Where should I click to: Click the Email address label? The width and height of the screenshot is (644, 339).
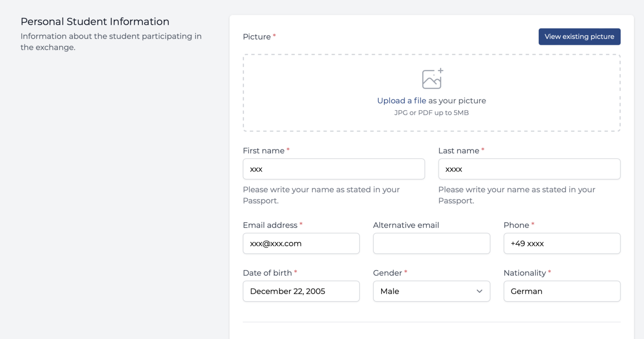[270, 225]
